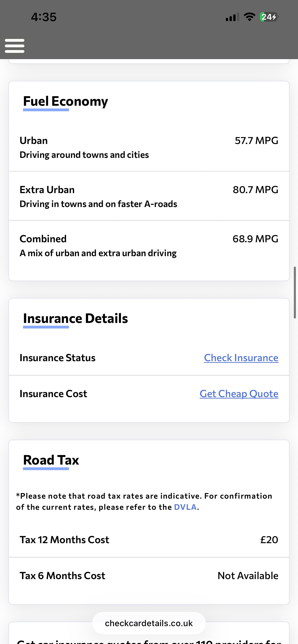The width and height of the screenshot is (298, 644).
Task: Open the DVLA link
Action: [185, 507]
